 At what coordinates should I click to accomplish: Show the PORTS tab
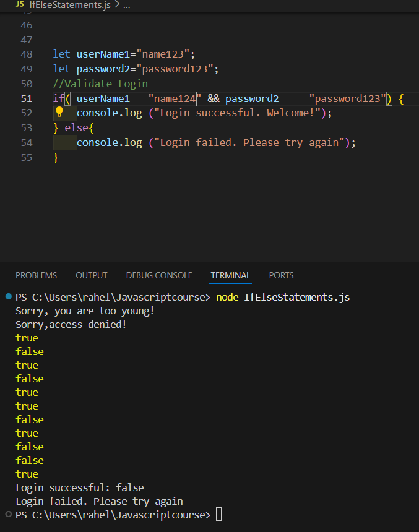281,275
